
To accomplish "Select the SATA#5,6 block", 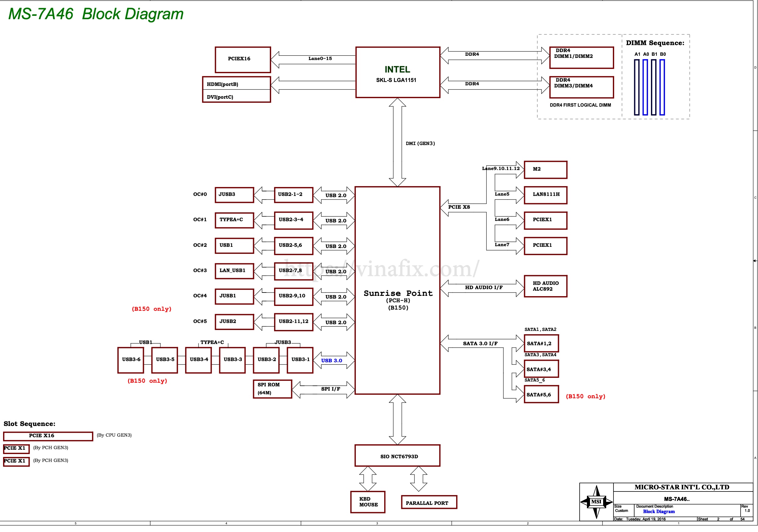I will click(x=541, y=395).
